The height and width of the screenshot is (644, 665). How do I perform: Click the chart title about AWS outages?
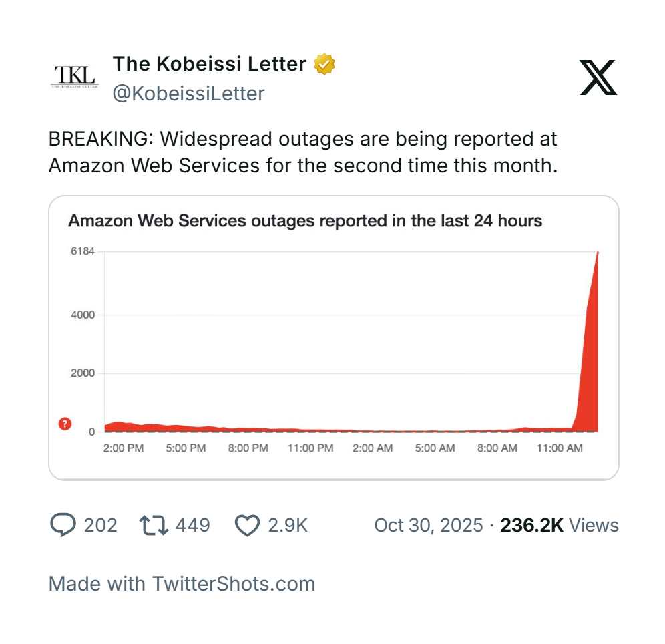pos(305,221)
